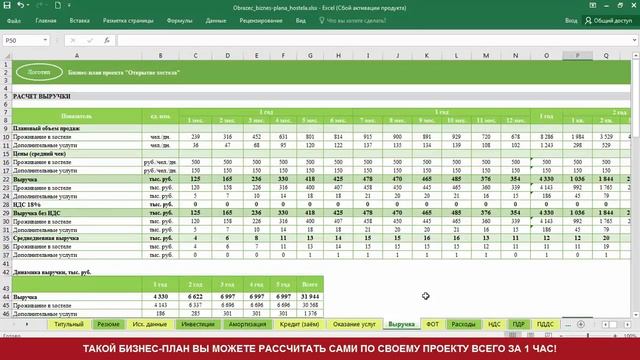
Task: Click the Confirm entry checkmark icon
Action: click(x=90, y=40)
